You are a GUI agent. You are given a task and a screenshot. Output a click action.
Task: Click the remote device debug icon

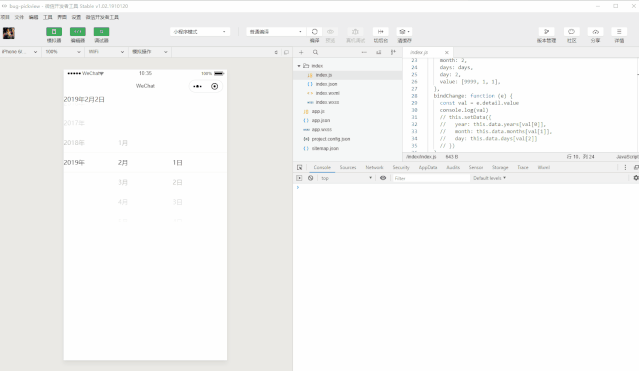[x=355, y=32]
